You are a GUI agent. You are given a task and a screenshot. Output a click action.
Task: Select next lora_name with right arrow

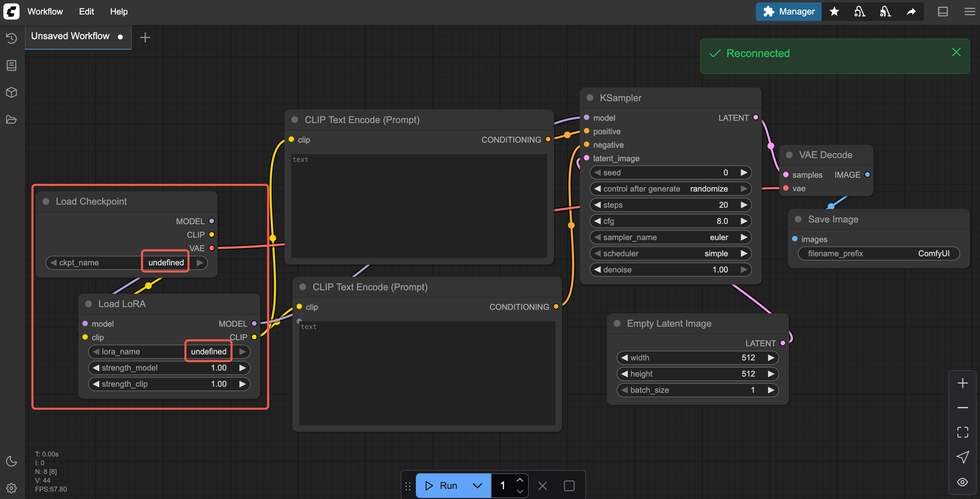point(242,351)
